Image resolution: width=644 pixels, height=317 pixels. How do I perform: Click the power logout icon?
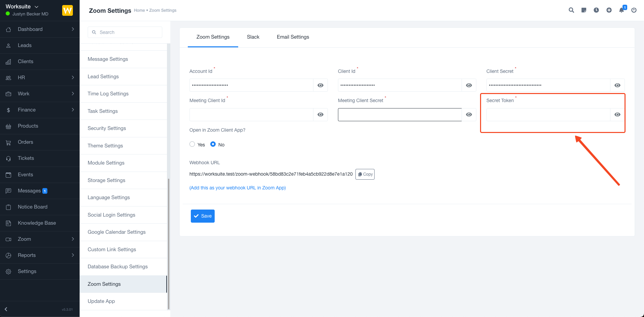click(634, 10)
